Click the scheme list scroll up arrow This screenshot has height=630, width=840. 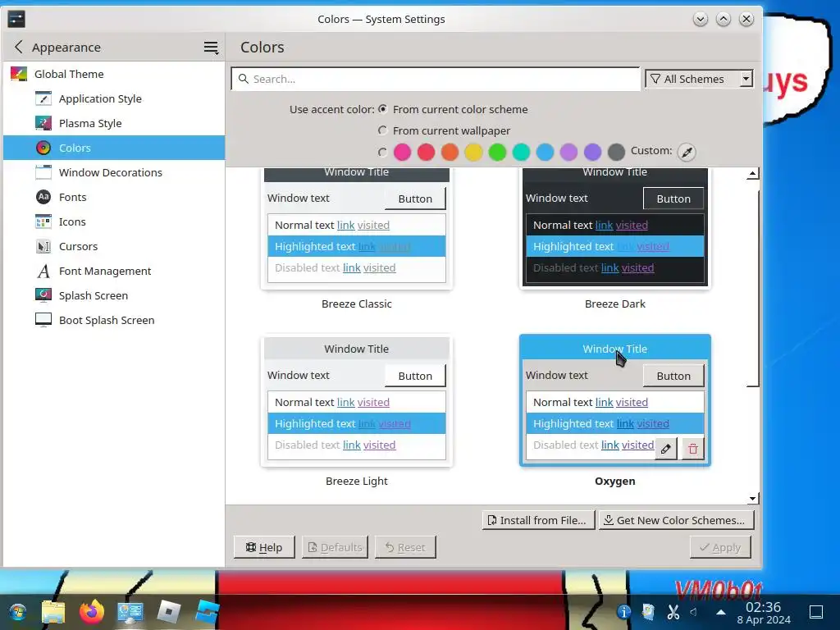point(753,174)
